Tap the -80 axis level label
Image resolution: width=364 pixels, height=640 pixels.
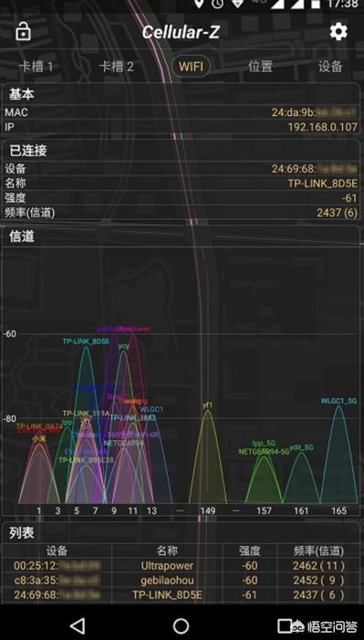(9, 419)
